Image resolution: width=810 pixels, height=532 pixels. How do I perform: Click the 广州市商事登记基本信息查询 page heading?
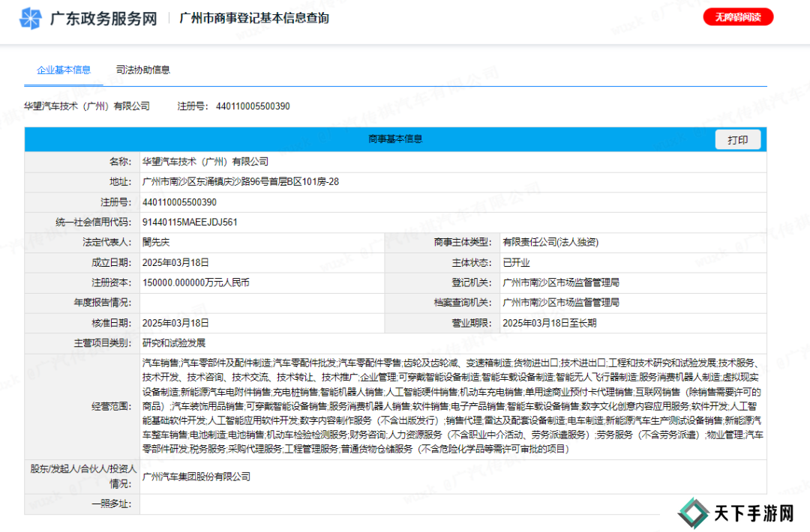tap(254, 19)
